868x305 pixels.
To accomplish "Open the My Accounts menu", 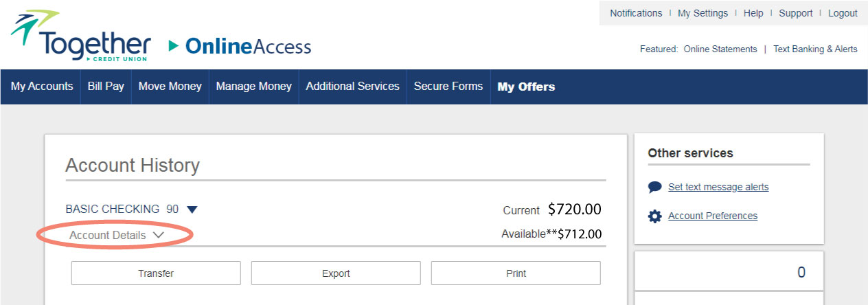I will tap(42, 87).
